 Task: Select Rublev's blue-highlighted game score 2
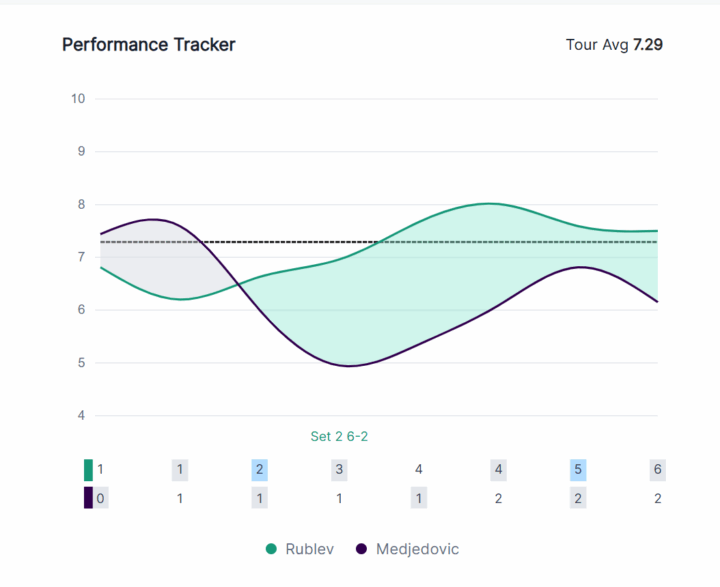point(259,469)
